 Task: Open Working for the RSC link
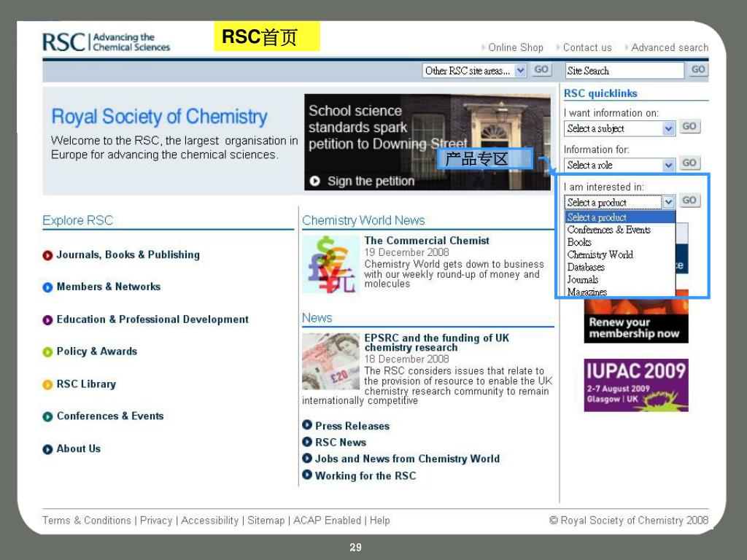[365, 475]
